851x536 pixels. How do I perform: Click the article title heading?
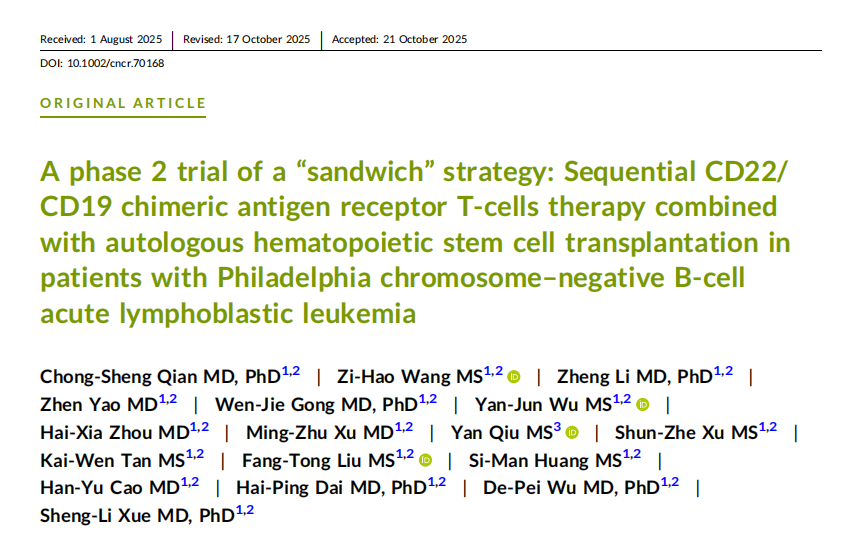click(415, 242)
